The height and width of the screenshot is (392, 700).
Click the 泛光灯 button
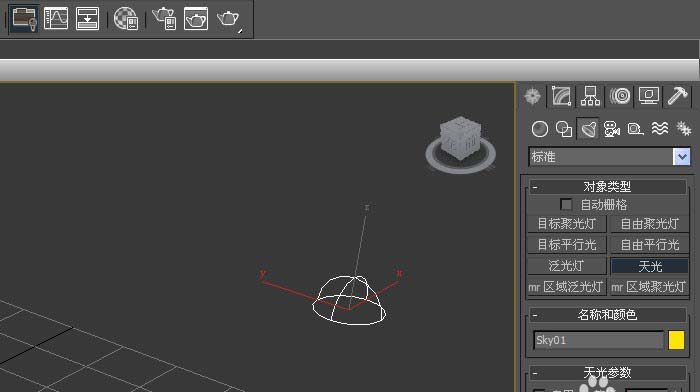click(x=567, y=266)
